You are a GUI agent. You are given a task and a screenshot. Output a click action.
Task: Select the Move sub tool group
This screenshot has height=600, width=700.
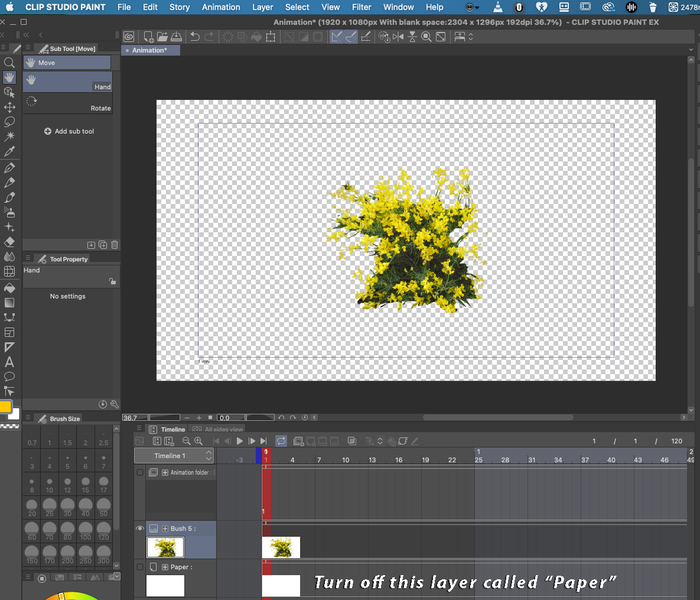pyautogui.click(x=67, y=63)
